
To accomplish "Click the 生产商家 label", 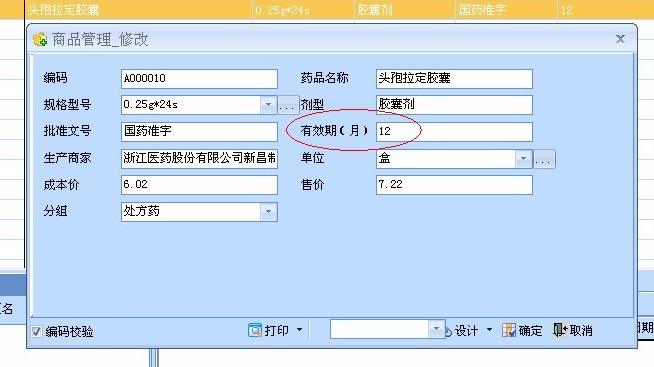I will click(67, 158).
